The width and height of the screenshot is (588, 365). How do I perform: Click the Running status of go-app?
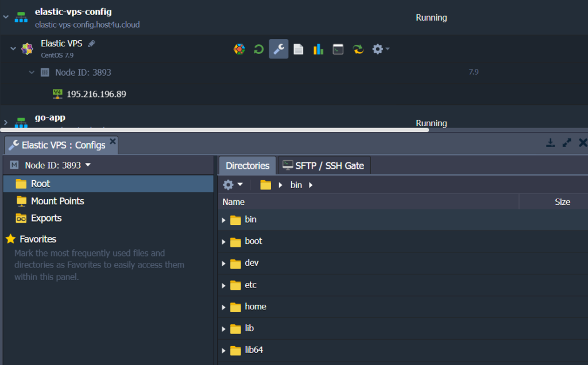click(x=431, y=123)
